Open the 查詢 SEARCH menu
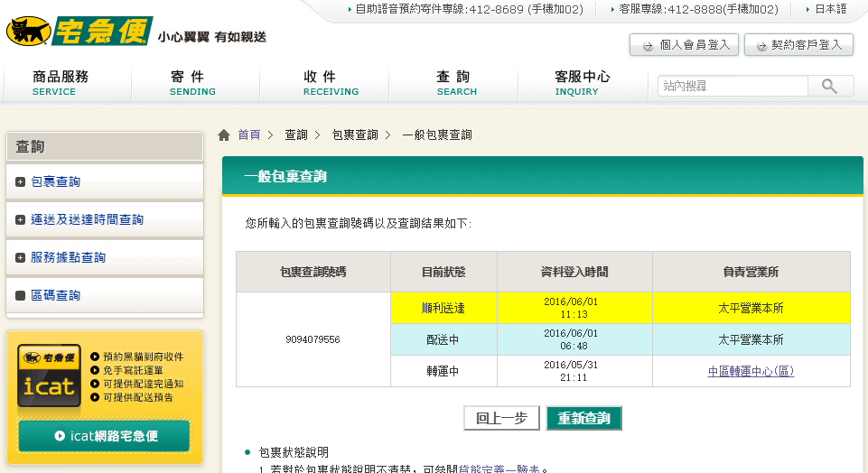The width and height of the screenshot is (868, 473). 453,83
